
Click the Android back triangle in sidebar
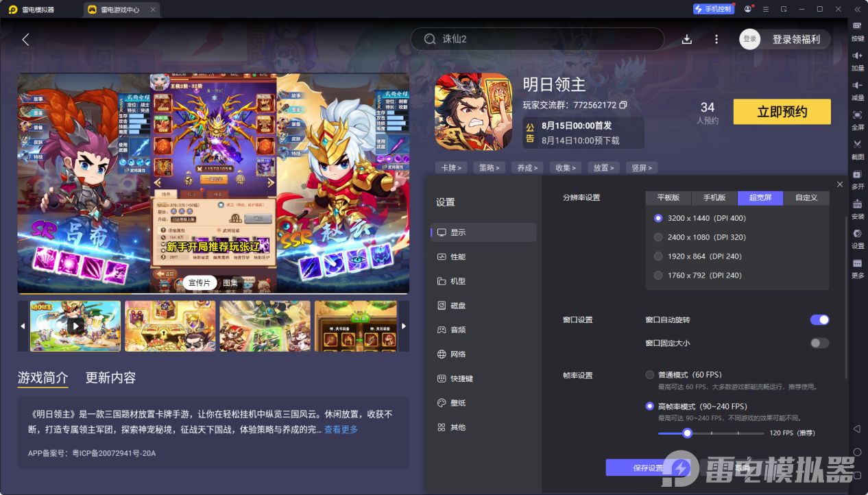pos(857,428)
